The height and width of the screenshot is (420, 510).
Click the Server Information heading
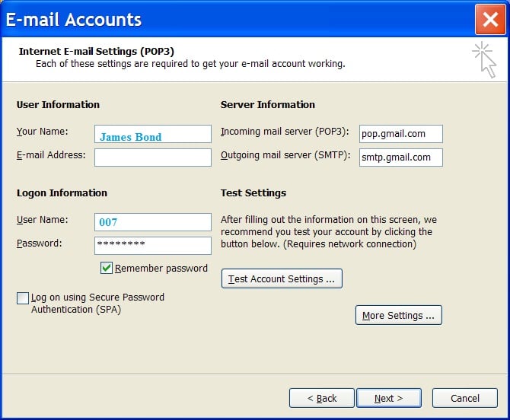pyautogui.click(x=268, y=105)
